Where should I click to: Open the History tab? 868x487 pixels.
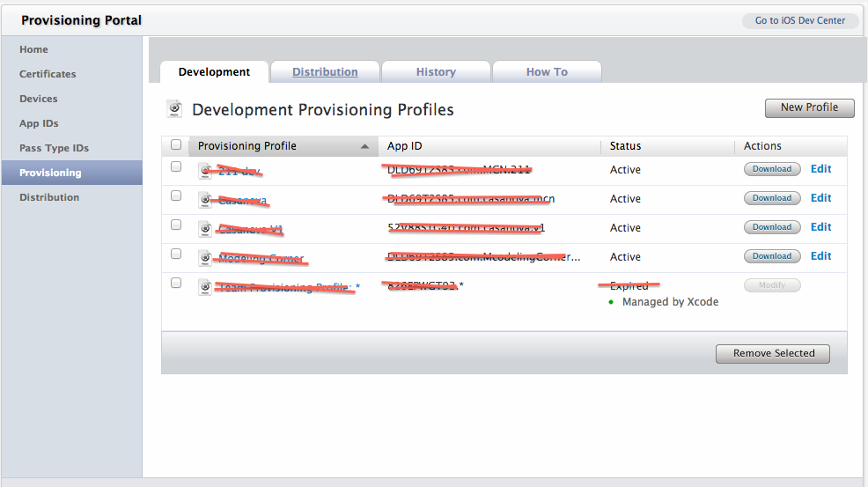[x=437, y=72]
